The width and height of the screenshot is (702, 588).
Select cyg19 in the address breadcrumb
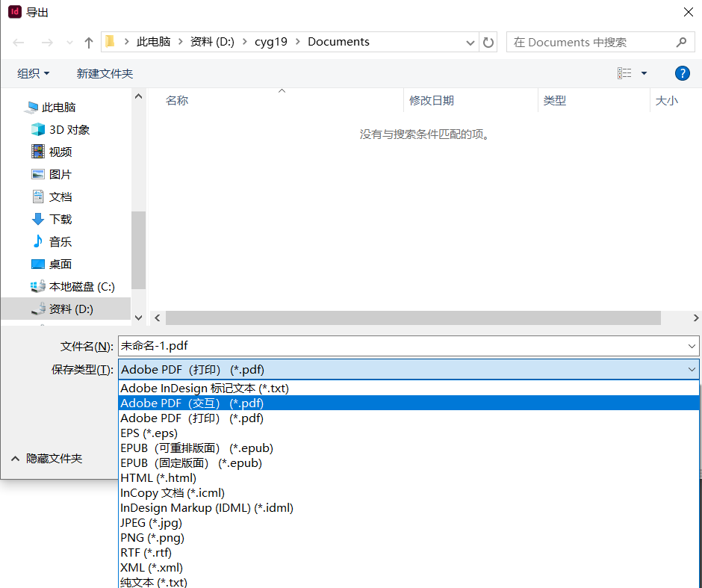[x=271, y=42]
